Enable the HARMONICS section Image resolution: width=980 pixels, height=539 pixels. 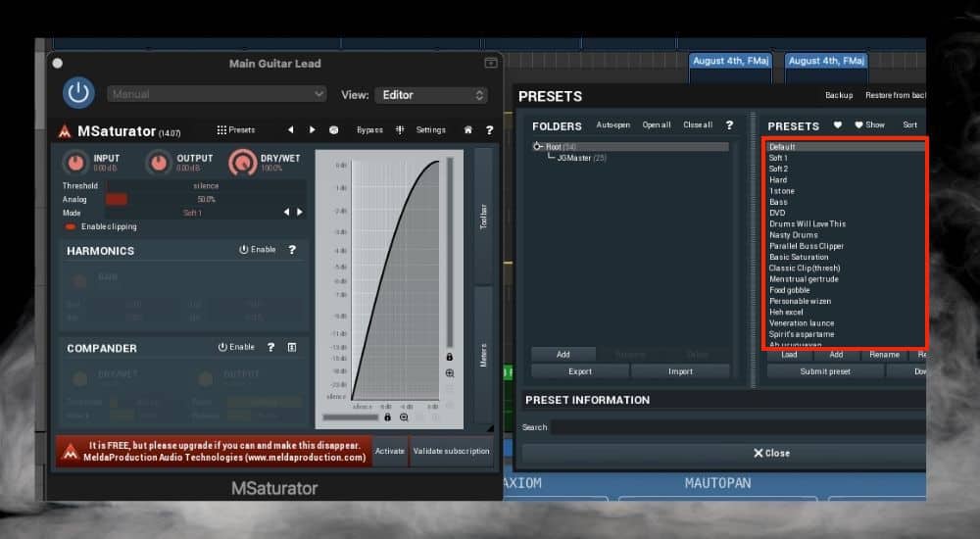[258, 250]
